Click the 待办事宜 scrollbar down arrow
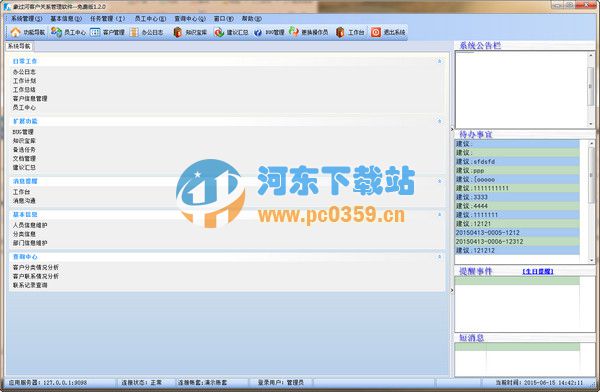Image resolution: width=600 pixels, height=392 pixels. 592,260
